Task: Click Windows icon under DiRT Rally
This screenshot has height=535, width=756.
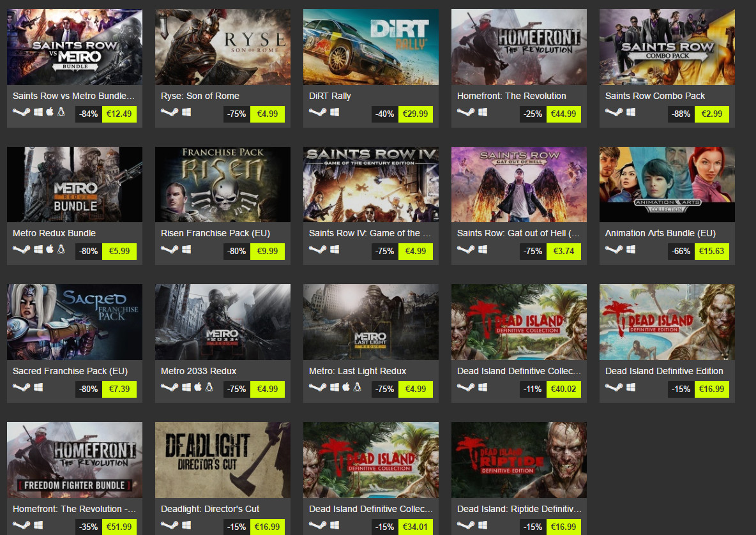Action: coord(335,112)
